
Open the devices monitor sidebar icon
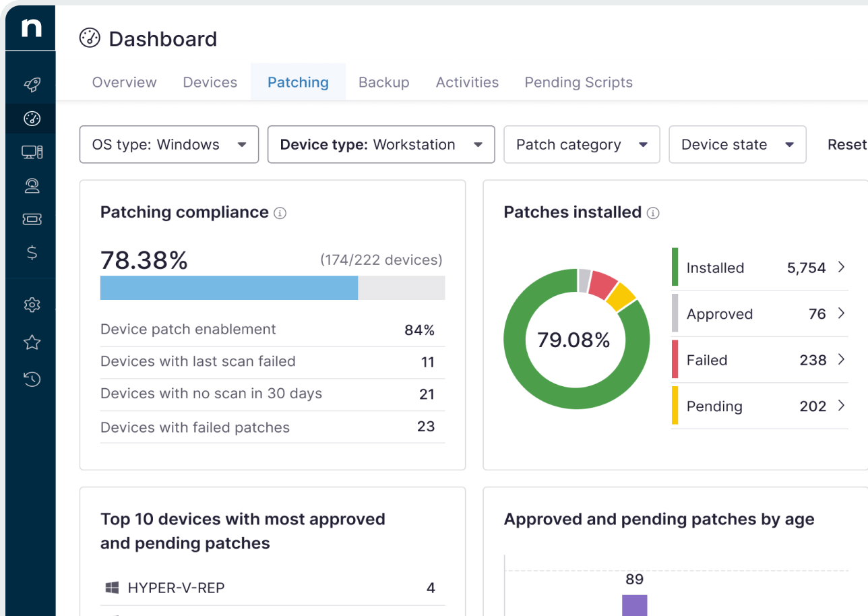(32, 152)
